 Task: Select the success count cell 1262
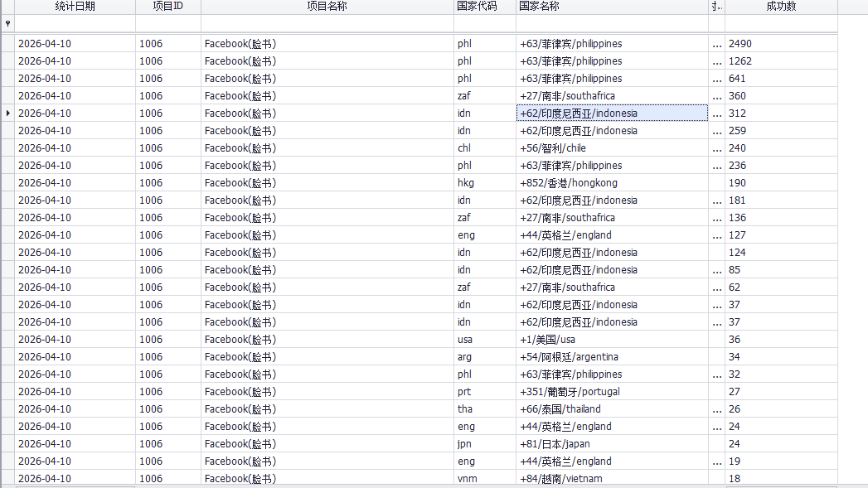click(781, 60)
